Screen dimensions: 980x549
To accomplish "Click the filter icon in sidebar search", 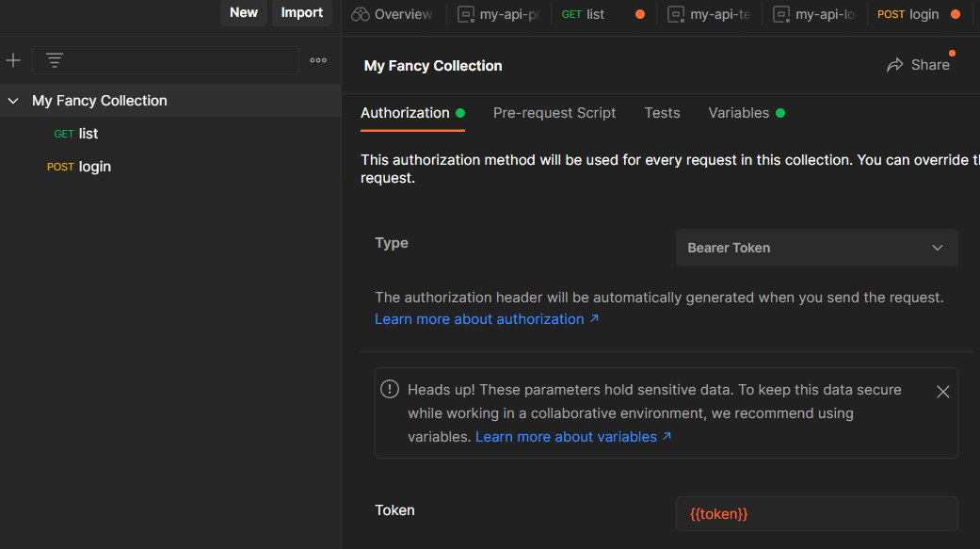I will coord(55,60).
